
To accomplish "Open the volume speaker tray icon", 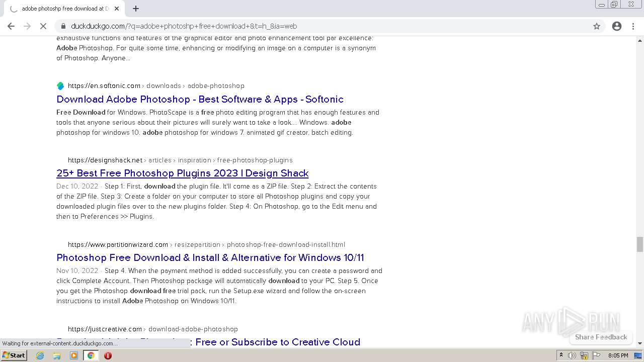I will click(572, 355).
